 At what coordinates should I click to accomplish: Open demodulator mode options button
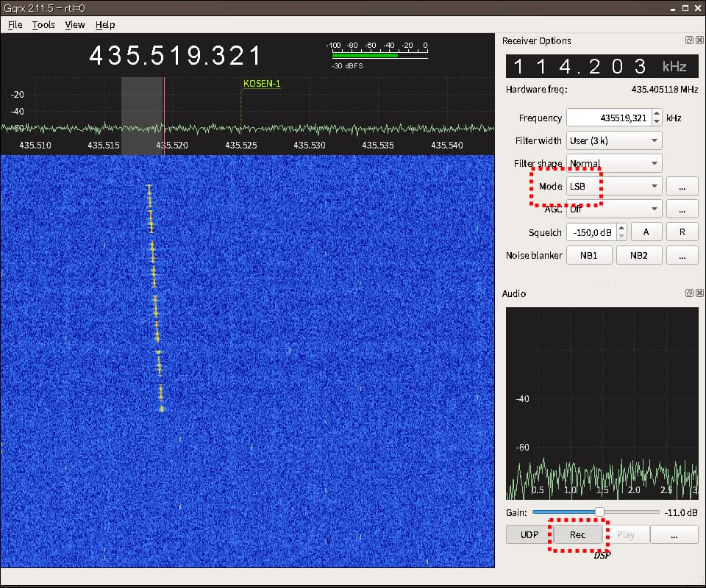click(x=682, y=187)
